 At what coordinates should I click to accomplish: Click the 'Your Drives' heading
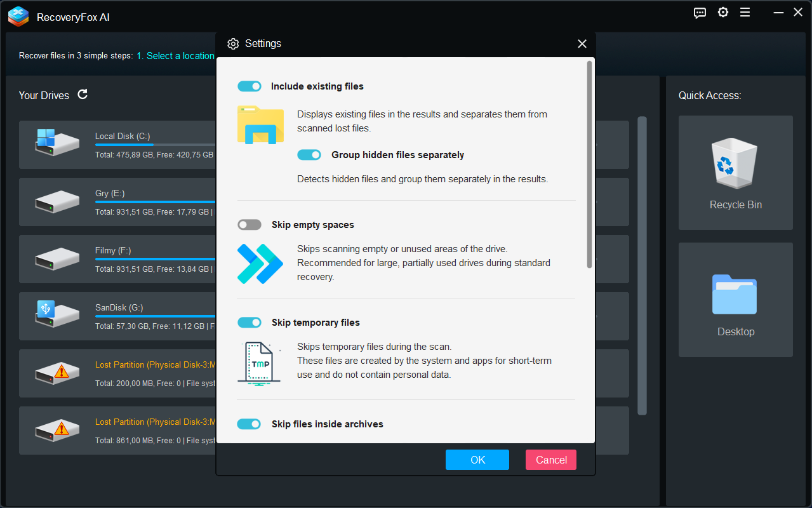[x=44, y=95]
